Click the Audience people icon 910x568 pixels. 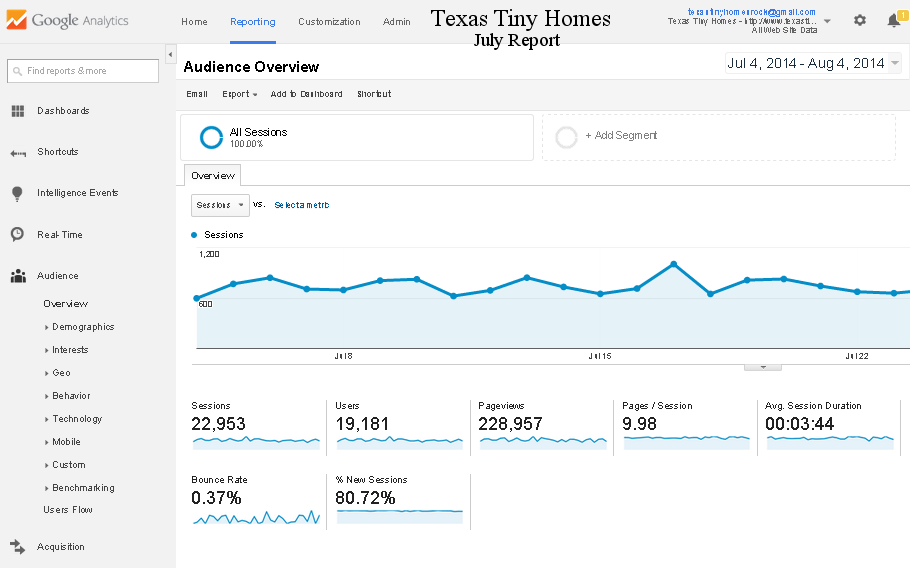tap(18, 276)
